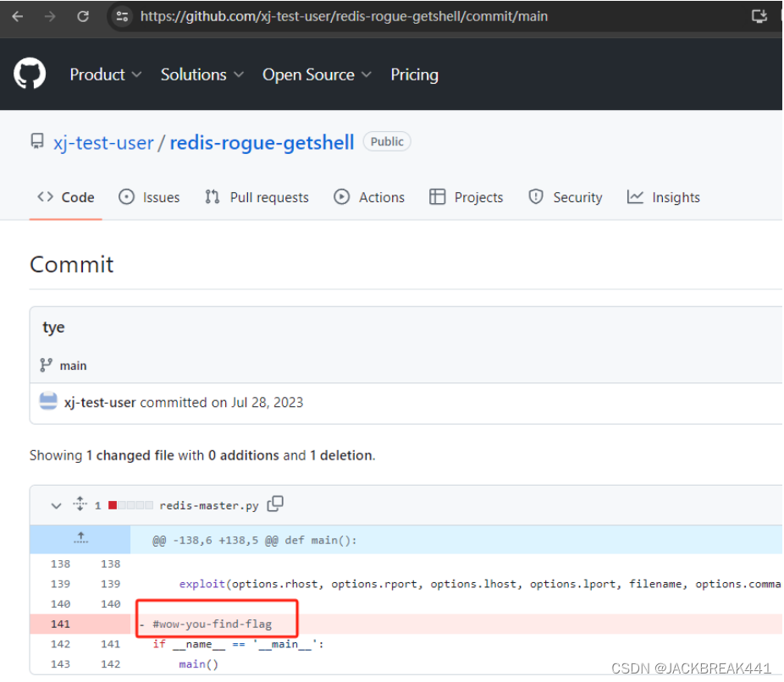The width and height of the screenshot is (784, 682).
Task: Select deleted line number 141
Action: [60, 624]
